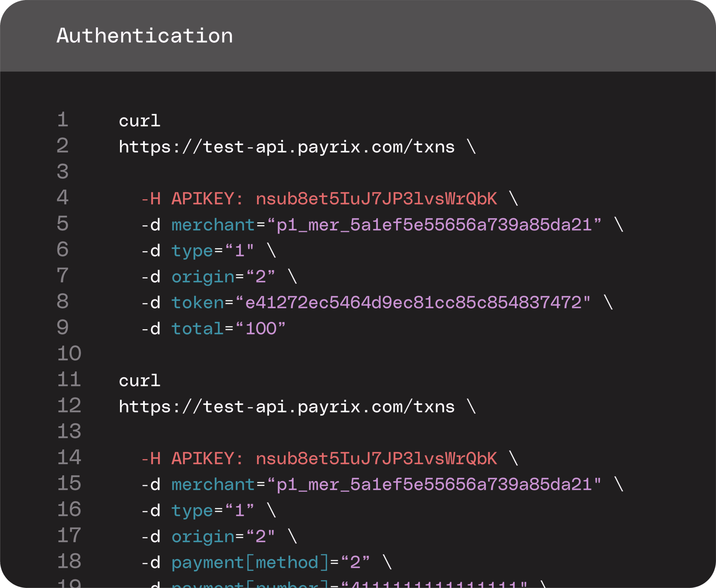Click the merchant ID value on line 5
The image size is (716, 588).
click(x=434, y=225)
